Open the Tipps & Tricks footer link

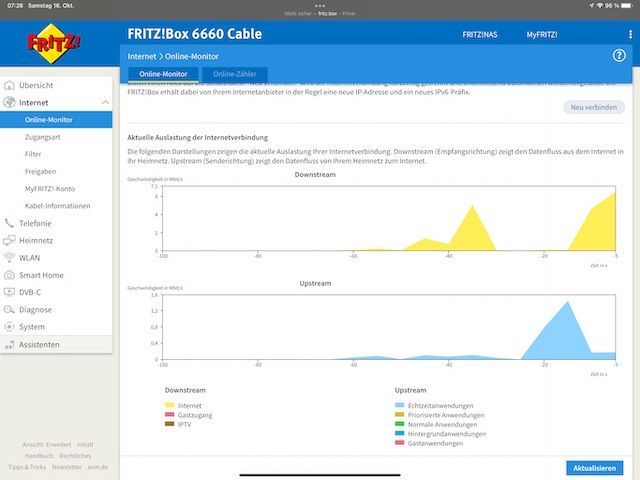pyautogui.click(x=27, y=467)
